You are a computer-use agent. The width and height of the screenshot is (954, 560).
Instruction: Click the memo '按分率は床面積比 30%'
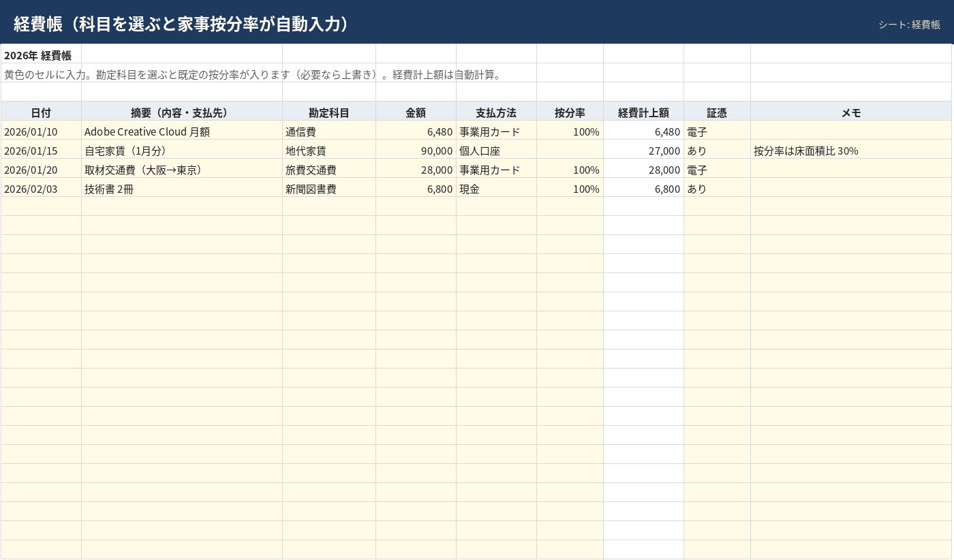coord(851,150)
